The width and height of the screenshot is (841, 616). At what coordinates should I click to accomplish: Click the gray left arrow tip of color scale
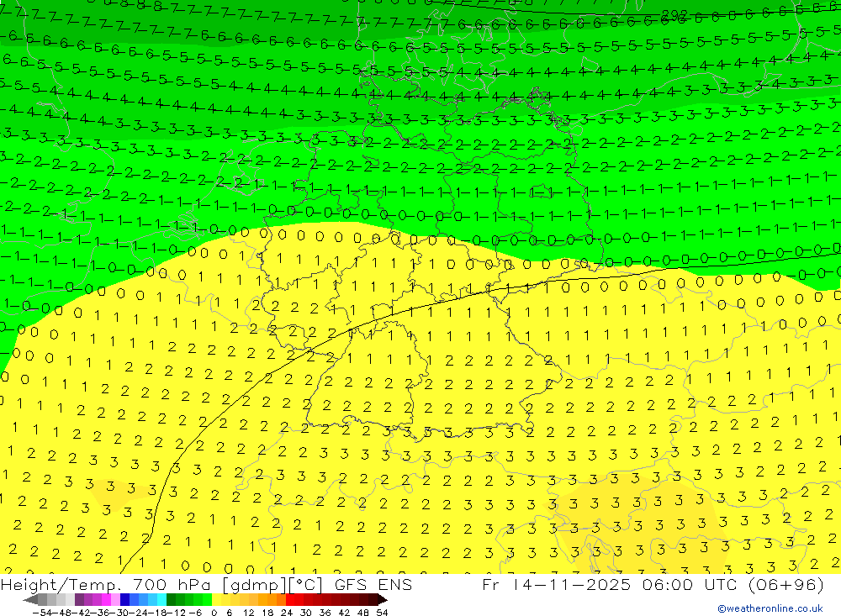(30, 600)
